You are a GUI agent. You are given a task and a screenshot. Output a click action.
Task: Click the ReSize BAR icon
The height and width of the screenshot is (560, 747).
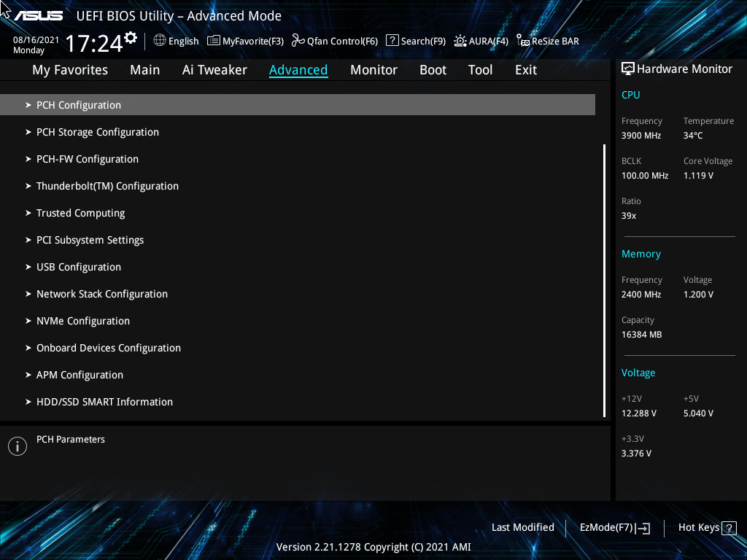[x=523, y=41]
